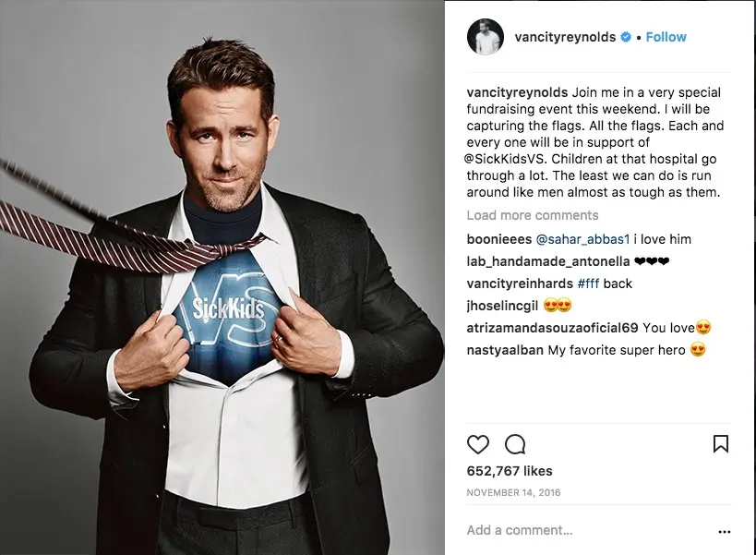Visit nastyaalban commenter profile

coord(505,350)
